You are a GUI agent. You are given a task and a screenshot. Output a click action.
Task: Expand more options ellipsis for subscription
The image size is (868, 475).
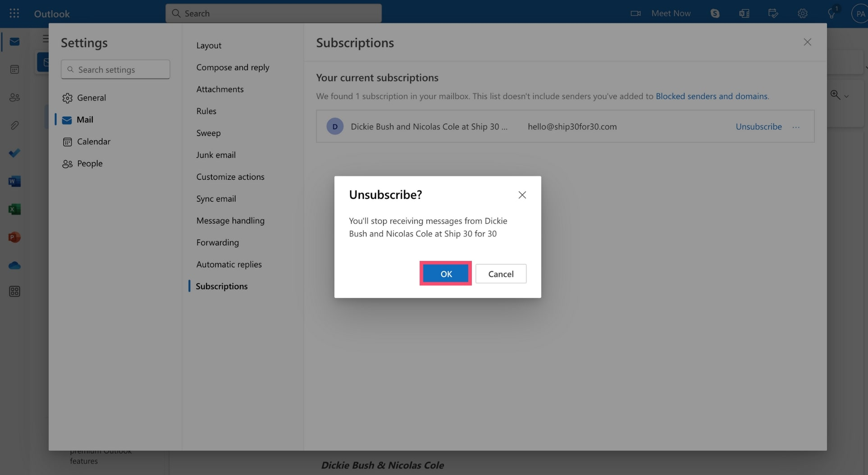pyautogui.click(x=796, y=127)
